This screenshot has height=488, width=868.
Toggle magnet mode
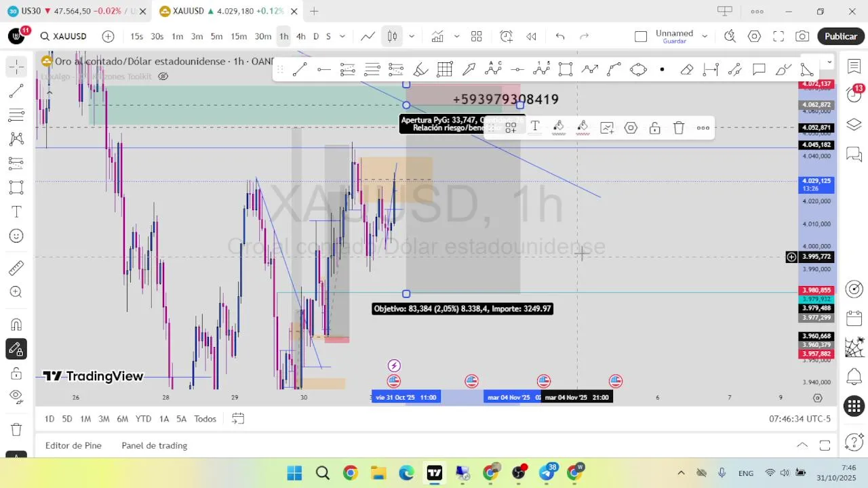pos(16,325)
